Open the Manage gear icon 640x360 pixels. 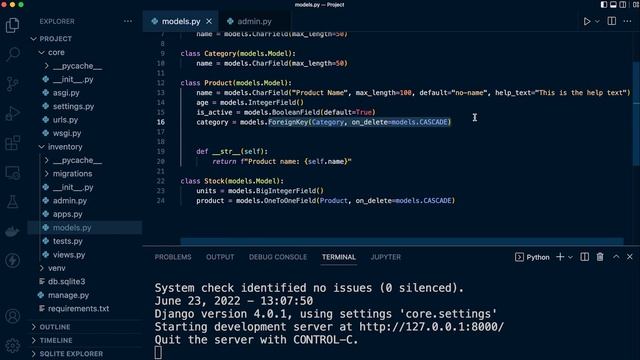click(13, 345)
